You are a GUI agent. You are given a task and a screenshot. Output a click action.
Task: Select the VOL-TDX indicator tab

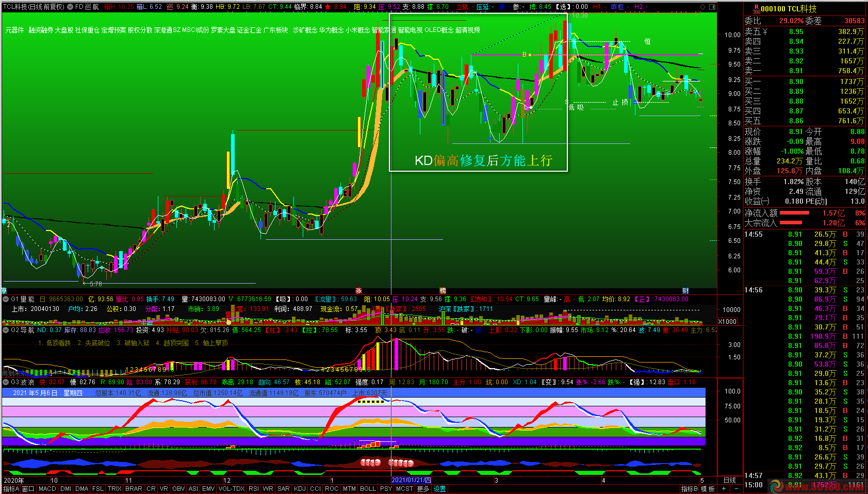coord(232,489)
